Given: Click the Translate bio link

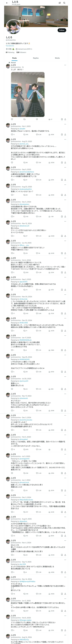Looking at the screenshot, I should click(10, 46).
